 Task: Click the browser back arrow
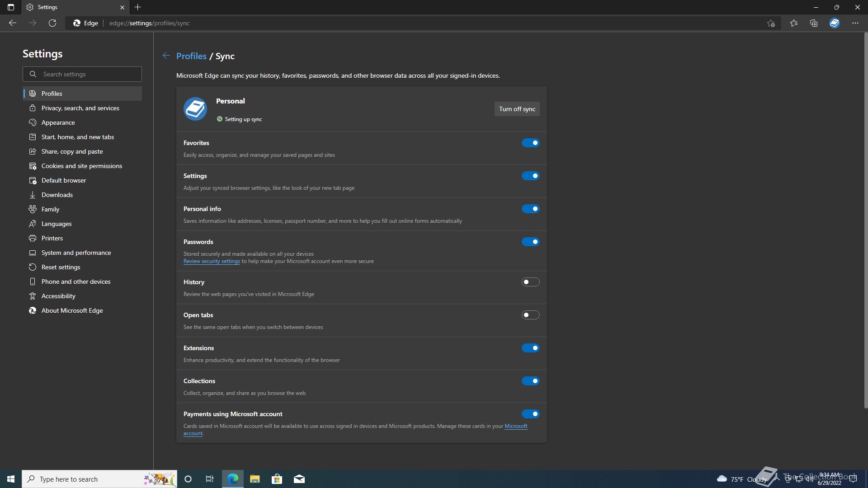[x=13, y=23]
